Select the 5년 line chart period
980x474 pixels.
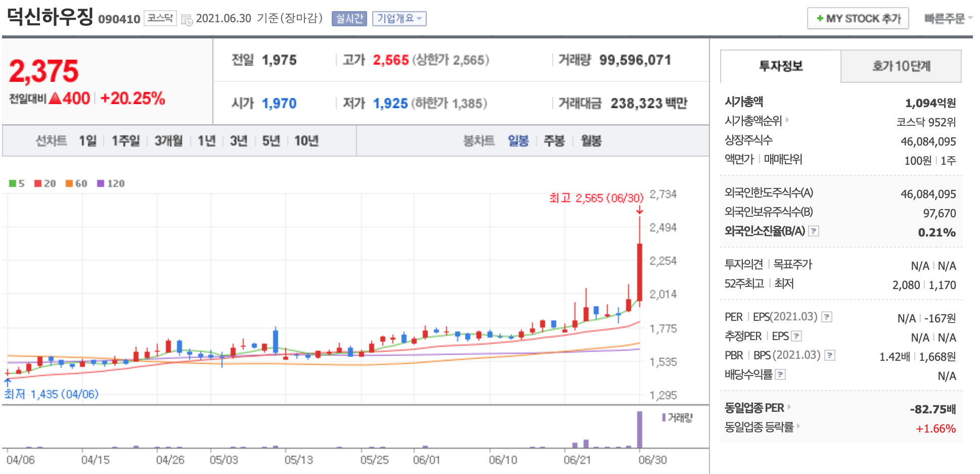(x=271, y=141)
